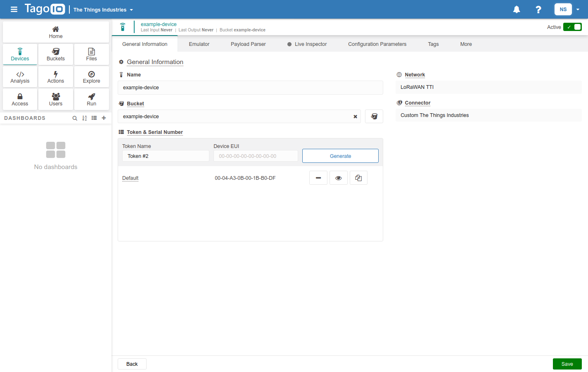Expand The Things Industries profile dropdown

pos(103,10)
